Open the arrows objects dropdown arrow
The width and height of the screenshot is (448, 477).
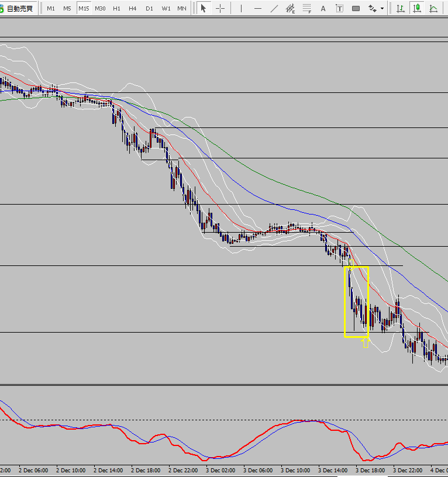(382, 9)
